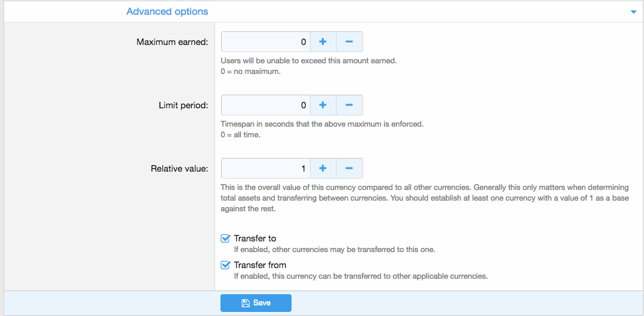
Task: Uncheck the Transfer to checkbox
Action: 225,238
